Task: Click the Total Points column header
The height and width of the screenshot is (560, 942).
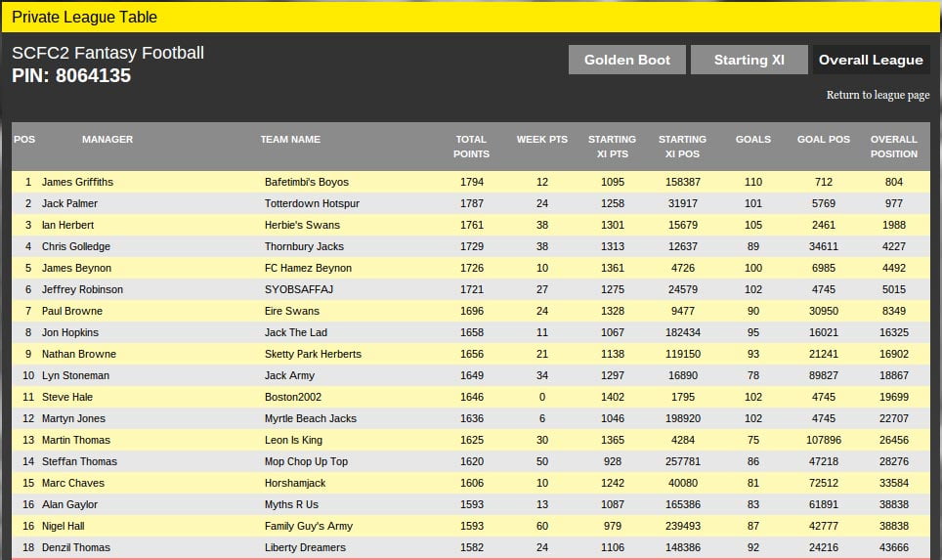Action: coord(471,147)
